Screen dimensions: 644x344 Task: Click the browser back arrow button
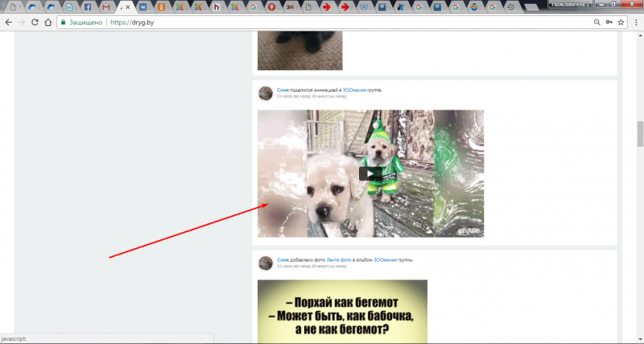[x=8, y=23]
